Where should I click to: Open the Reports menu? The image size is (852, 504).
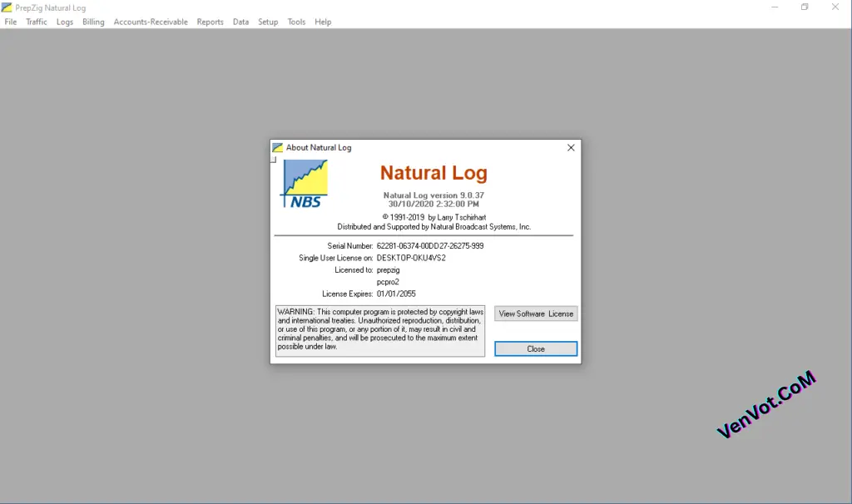[x=210, y=22]
